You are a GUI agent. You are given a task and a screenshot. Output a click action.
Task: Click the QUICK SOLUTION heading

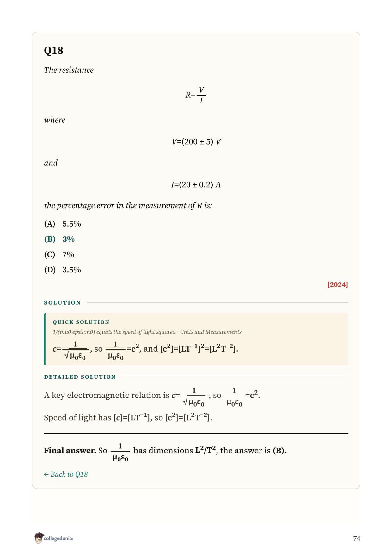pyautogui.click(x=81, y=322)
